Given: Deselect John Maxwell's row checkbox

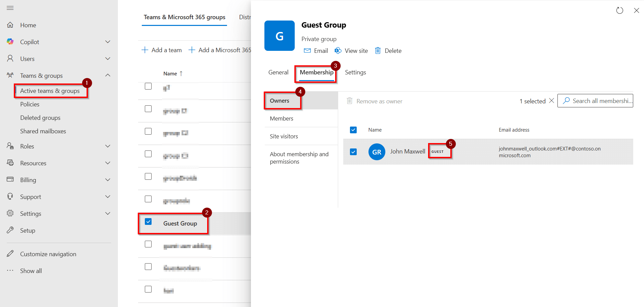Looking at the screenshot, I should (353, 152).
